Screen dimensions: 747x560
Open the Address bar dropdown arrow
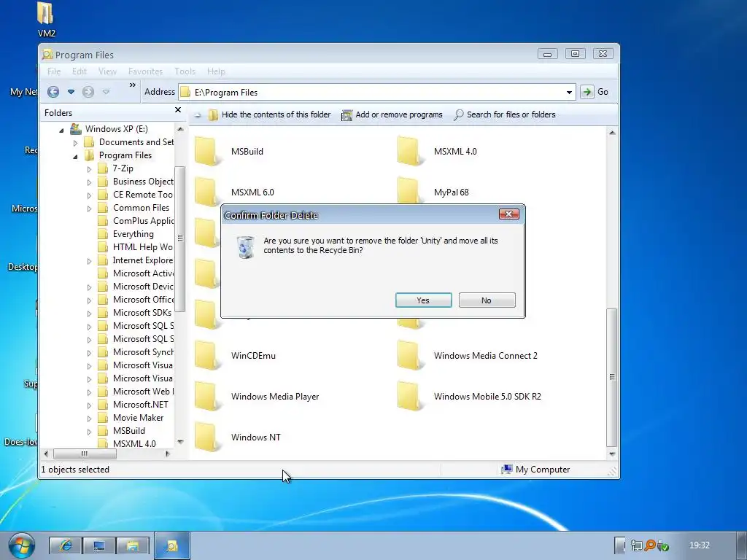pyautogui.click(x=569, y=92)
